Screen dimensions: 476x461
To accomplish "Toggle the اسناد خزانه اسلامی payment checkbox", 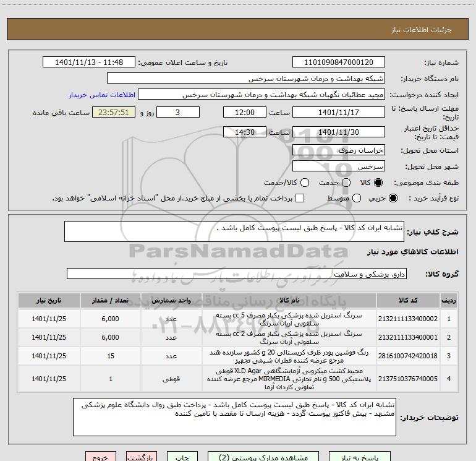I will [300, 198].
